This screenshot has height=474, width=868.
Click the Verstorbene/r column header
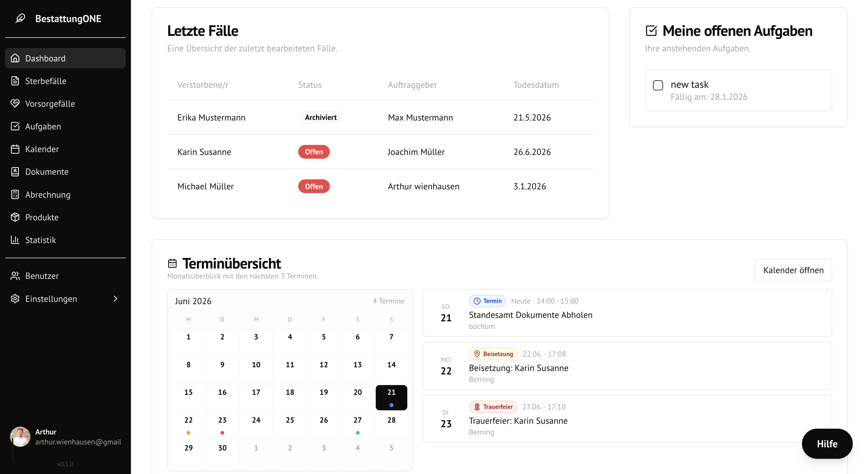point(203,85)
